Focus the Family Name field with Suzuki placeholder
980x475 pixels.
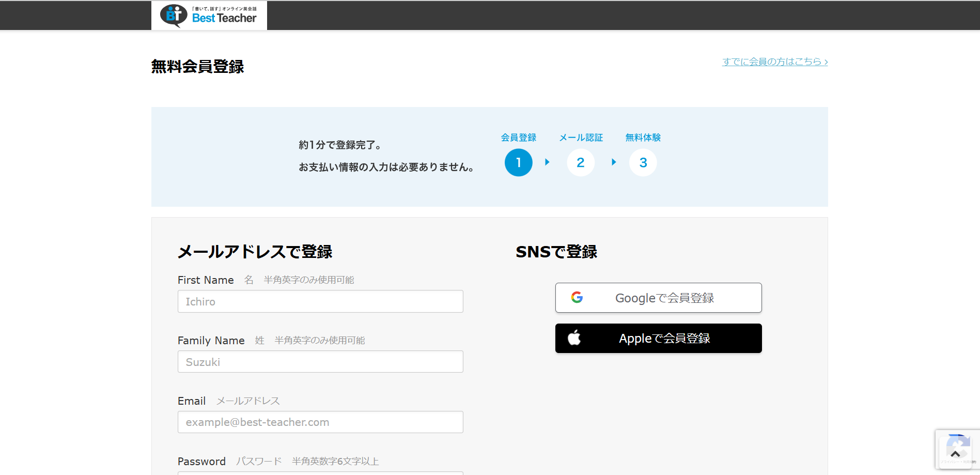click(320, 362)
